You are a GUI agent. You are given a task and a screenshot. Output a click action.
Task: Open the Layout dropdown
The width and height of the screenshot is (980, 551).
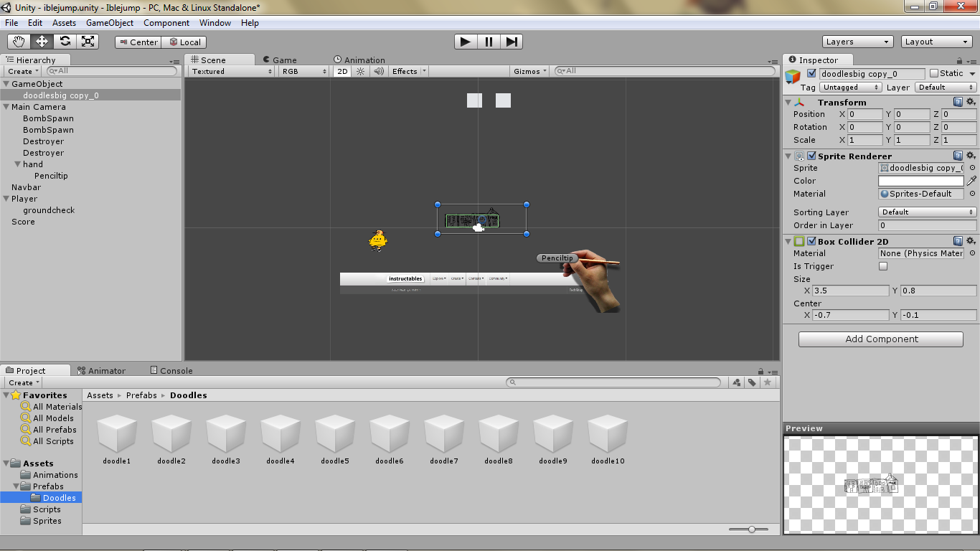pyautogui.click(x=937, y=42)
